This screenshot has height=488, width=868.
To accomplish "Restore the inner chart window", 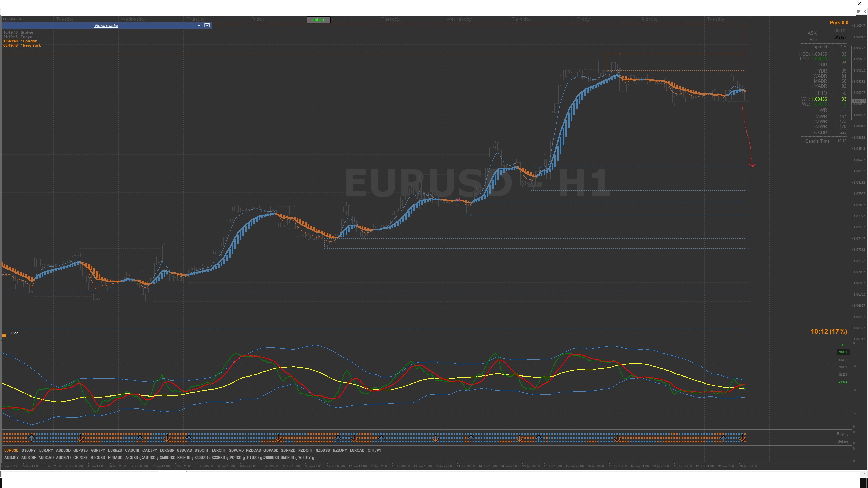I will coord(858,11).
